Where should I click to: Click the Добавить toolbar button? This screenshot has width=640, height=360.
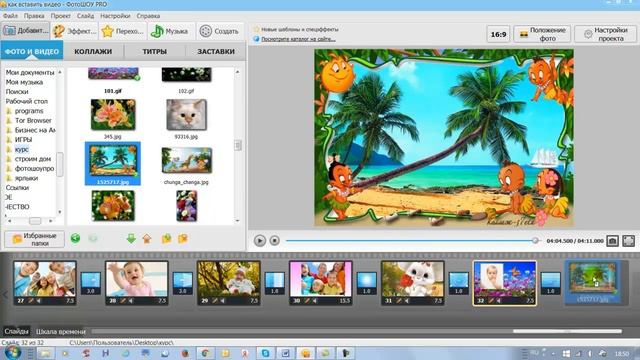(x=25, y=31)
